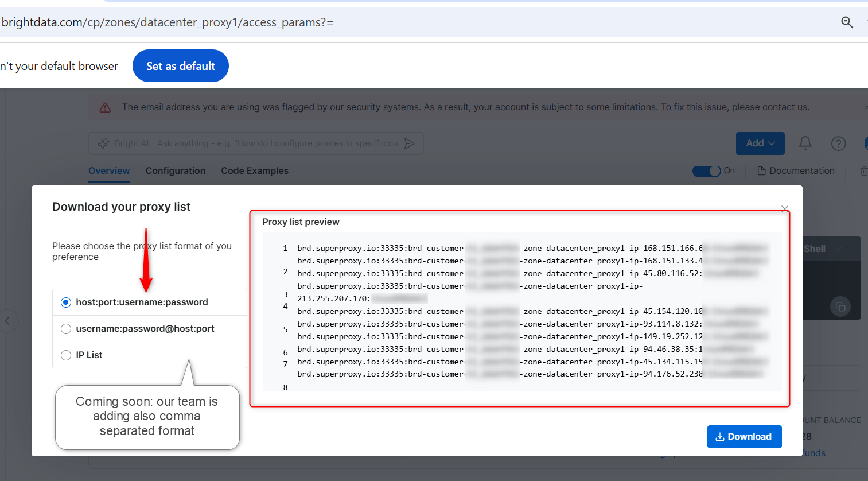This screenshot has width=868, height=481.
Task: Click the warning triangle alert icon
Action: click(x=105, y=107)
